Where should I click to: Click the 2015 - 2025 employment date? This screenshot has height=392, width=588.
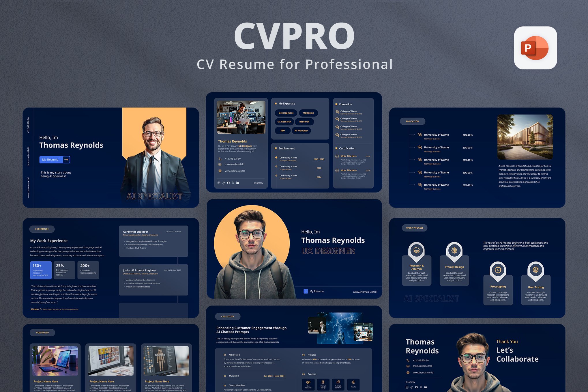click(x=319, y=159)
